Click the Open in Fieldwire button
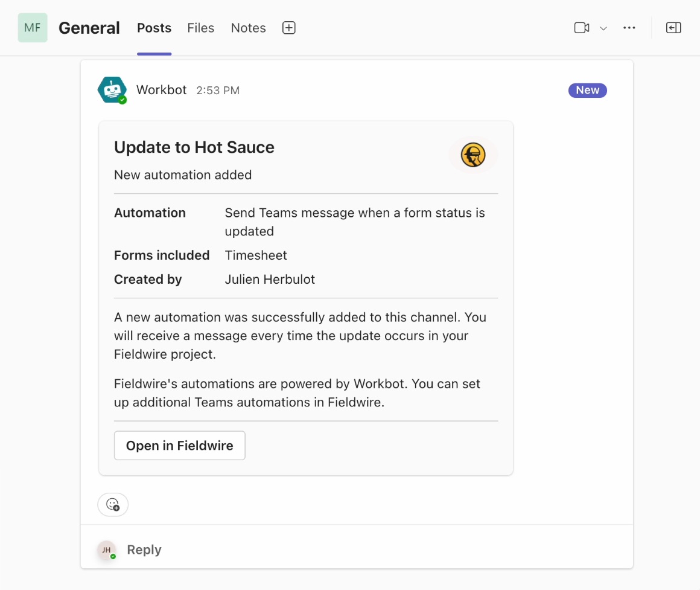The width and height of the screenshot is (700, 590). pyautogui.click(x=179, y=445)
